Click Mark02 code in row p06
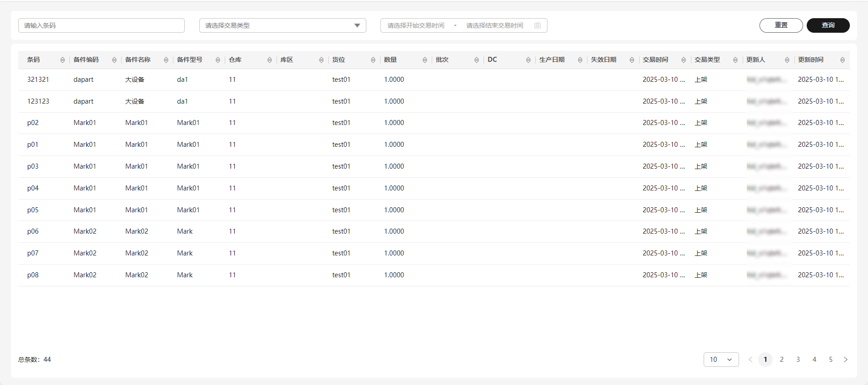Screen dimensions: 868x385 (85, 231)
